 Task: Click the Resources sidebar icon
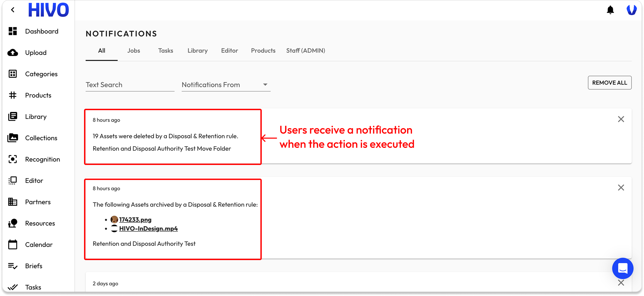(x=13, y=223)
